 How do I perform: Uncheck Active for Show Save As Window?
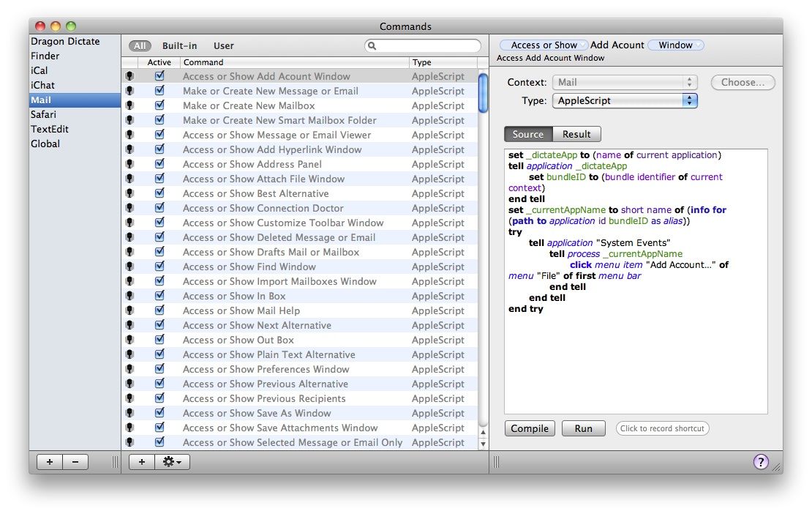(x=159, y=412)
